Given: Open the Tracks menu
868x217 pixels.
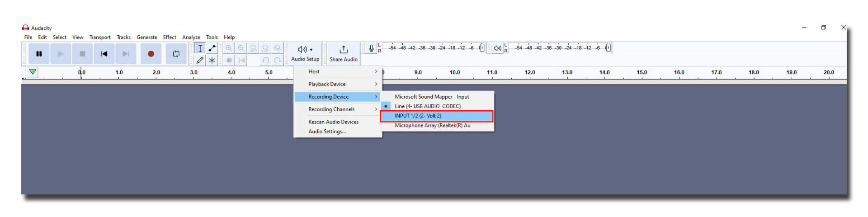Looking at the screenshot, I should pyautogui.click(x=123, y=37).
